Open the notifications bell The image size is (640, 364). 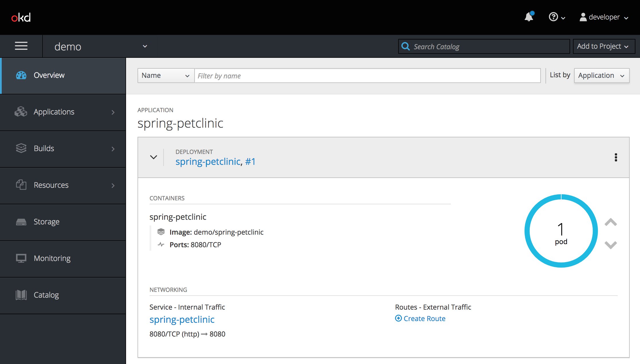[x=529, y=17]
